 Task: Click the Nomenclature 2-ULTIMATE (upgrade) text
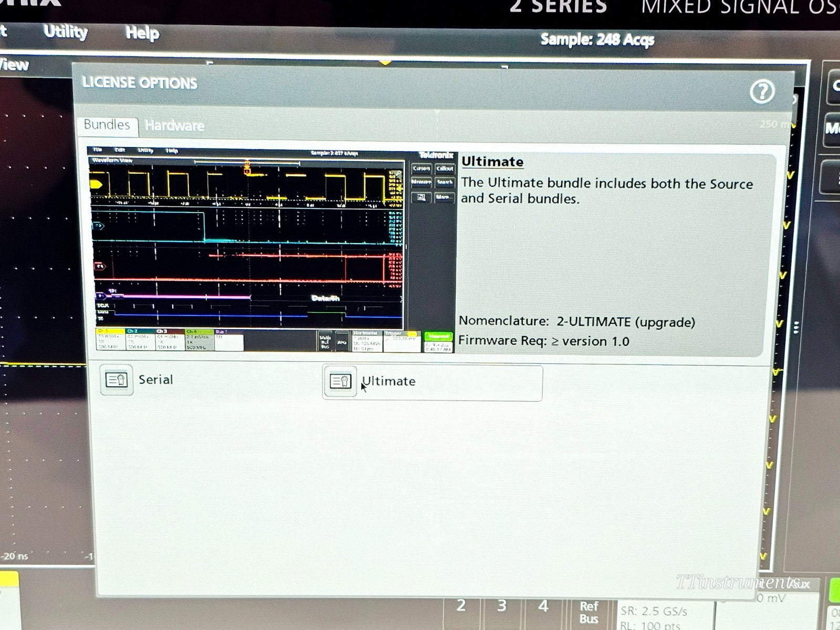[577, 321]
